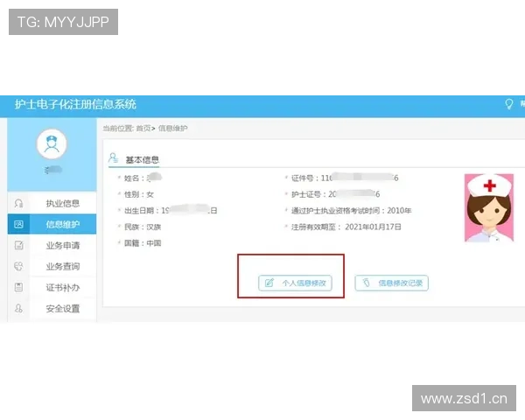Click the nurse cartoon profile photo
Screen dimensions: 525x420
[489, 207]
